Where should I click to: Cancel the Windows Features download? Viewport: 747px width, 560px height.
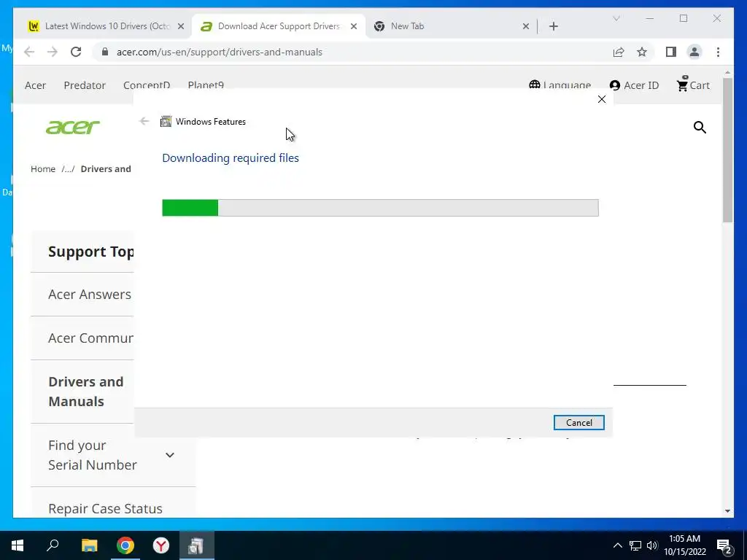578,422
